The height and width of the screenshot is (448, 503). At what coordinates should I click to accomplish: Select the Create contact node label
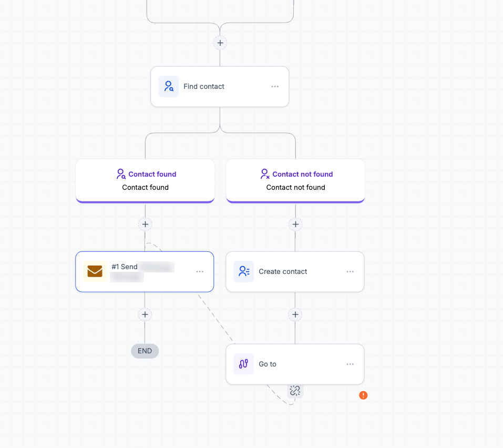(x=283, y=271)
